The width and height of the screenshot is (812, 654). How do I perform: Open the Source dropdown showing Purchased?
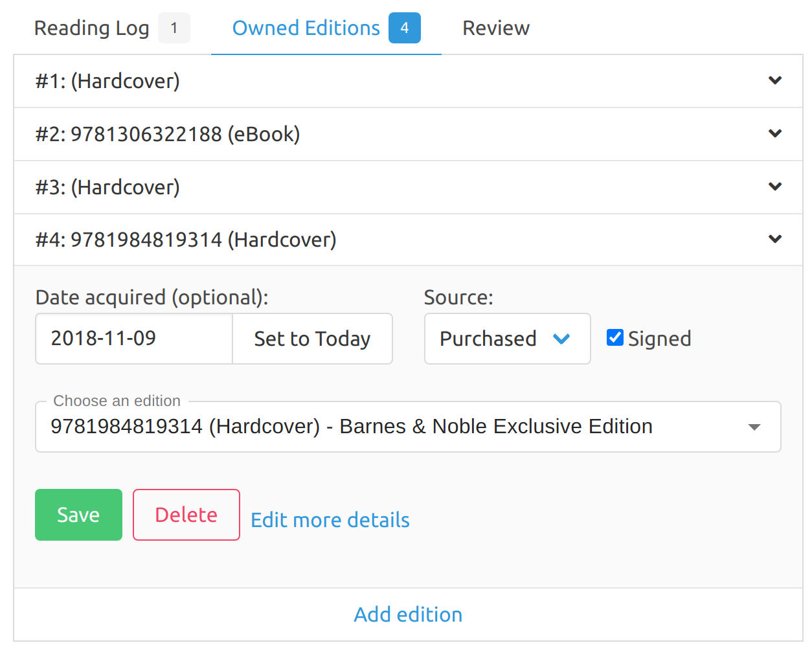(506, 339)
